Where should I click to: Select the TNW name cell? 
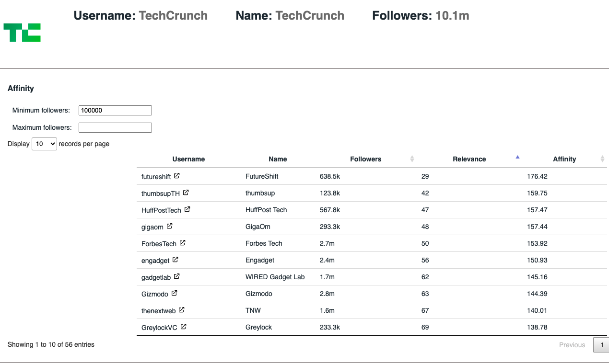pos(253,310)
